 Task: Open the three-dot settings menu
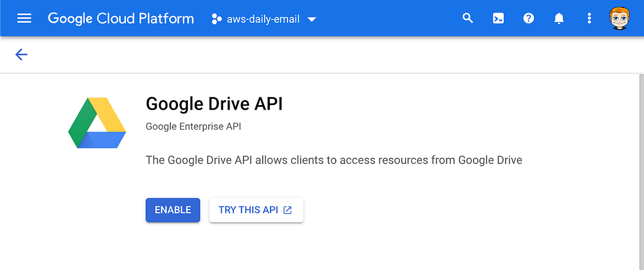click(589, 18)
